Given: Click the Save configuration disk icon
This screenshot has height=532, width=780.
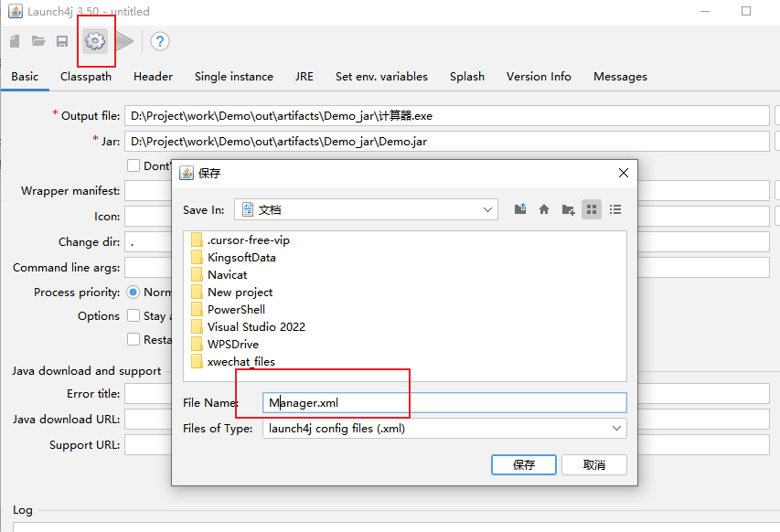Looking at the screenshot, I should click(62, 41).
